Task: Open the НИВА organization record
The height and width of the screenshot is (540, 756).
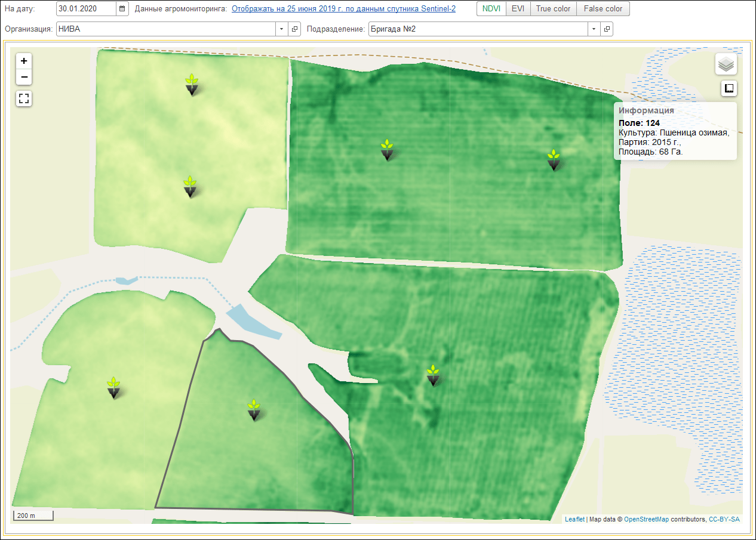Action: click(x=294, y=29)
